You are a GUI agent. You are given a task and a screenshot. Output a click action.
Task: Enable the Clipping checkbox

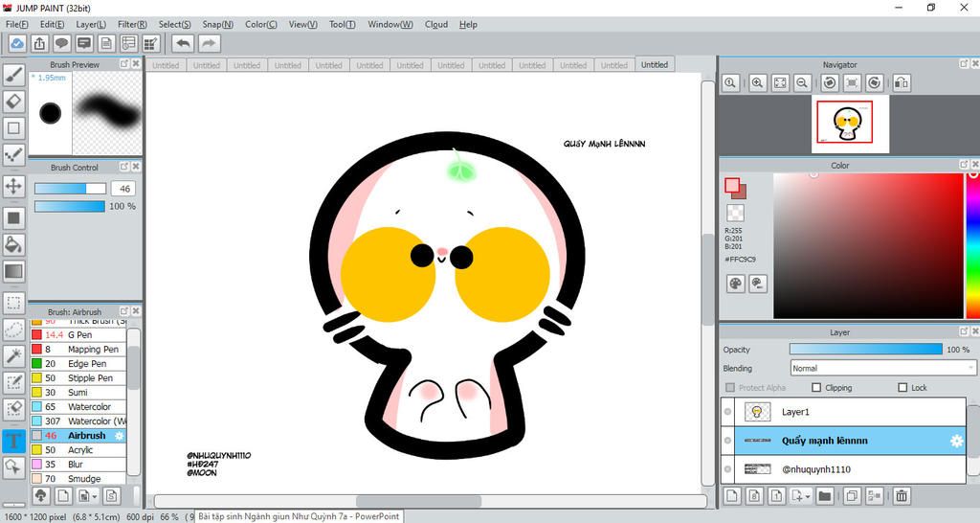coord(816,388)
